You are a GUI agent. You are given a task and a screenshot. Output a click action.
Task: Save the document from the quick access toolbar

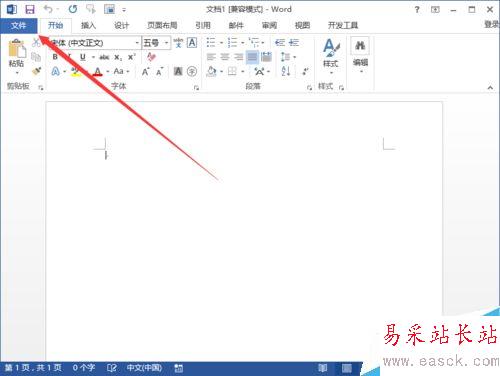(30, 9)
